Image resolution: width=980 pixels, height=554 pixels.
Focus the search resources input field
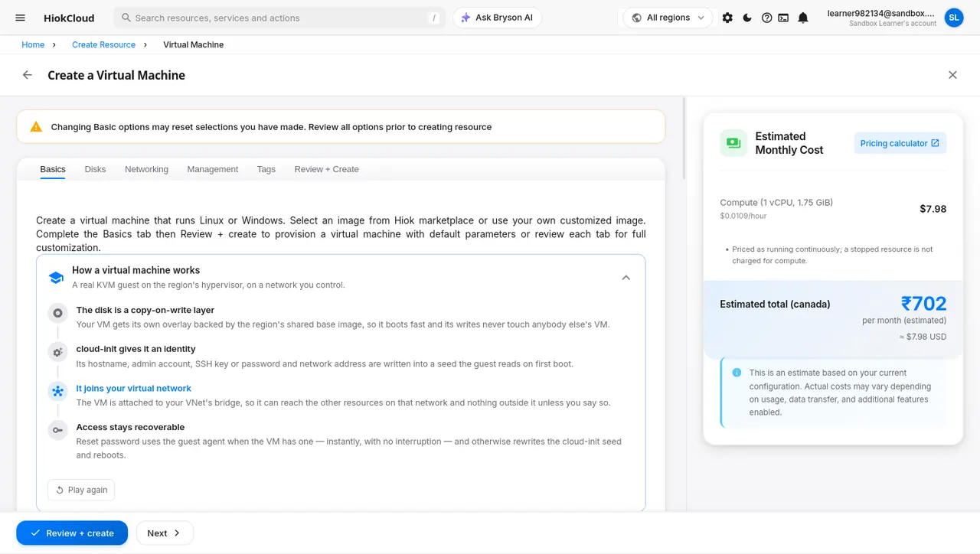click(x=279, y=18)
